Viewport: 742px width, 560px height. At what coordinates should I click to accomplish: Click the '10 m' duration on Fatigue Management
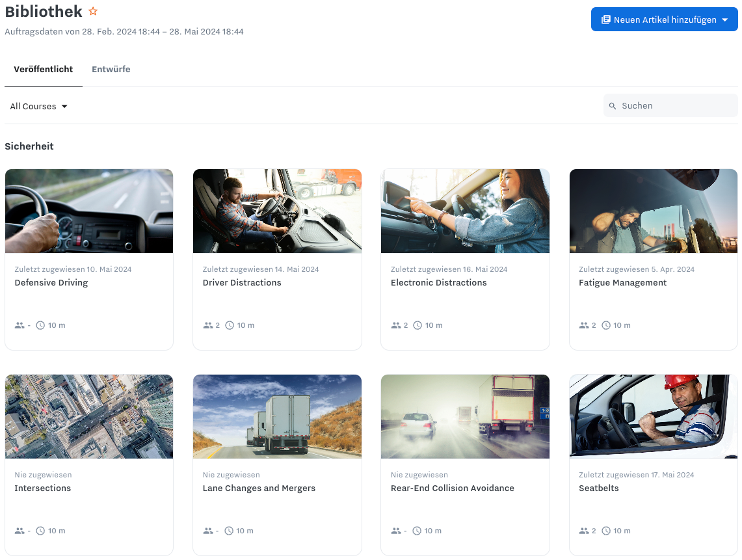click(x=622, y=325)
